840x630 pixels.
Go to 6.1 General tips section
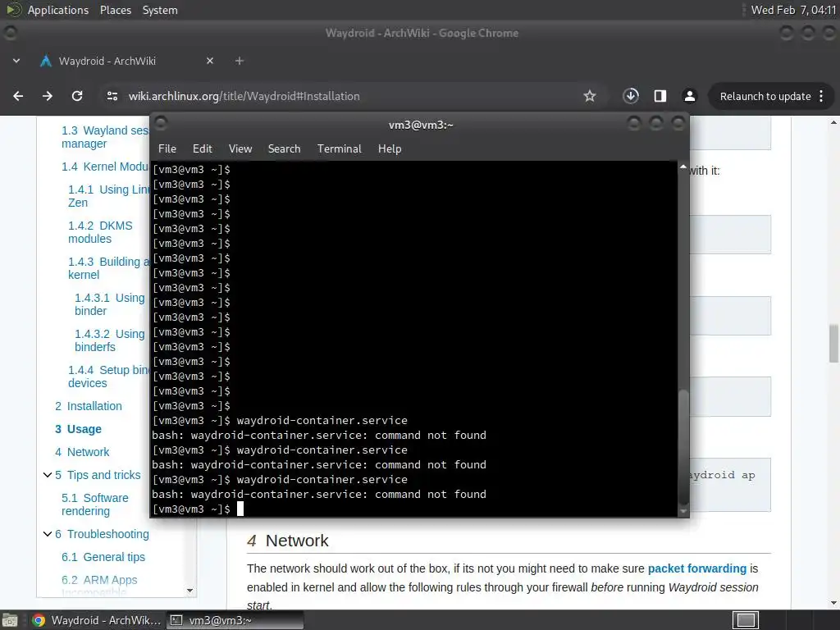coord(103,557)
